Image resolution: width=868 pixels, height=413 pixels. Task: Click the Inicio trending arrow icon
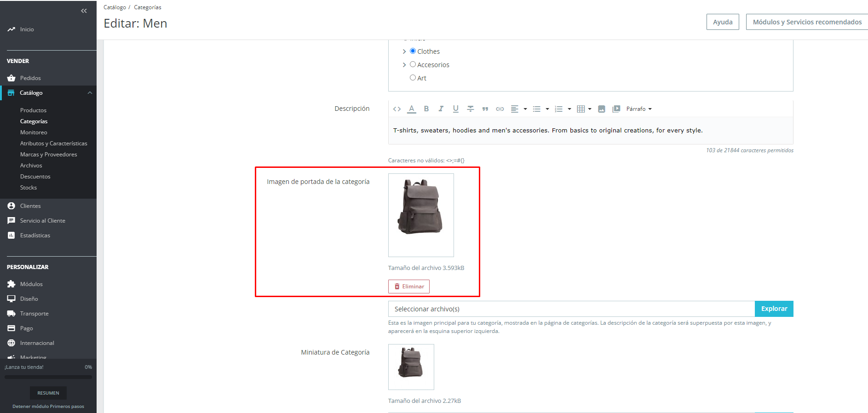click(x=11, y=29)
